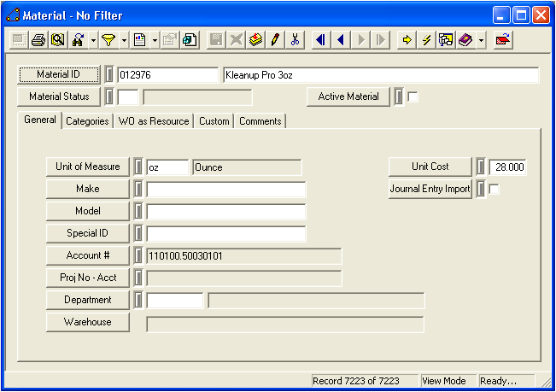Click the Department code input field
The image size is (556, 392).
click(x=175, y=301)
